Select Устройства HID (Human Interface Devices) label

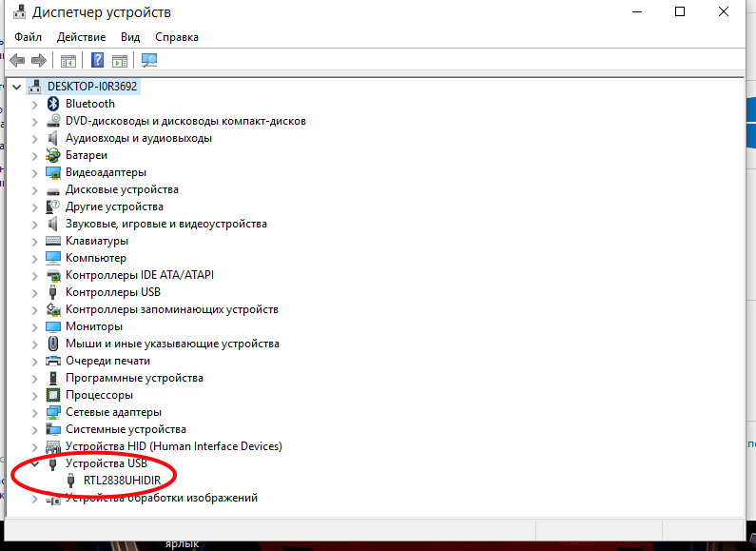[x=174, y=446]
